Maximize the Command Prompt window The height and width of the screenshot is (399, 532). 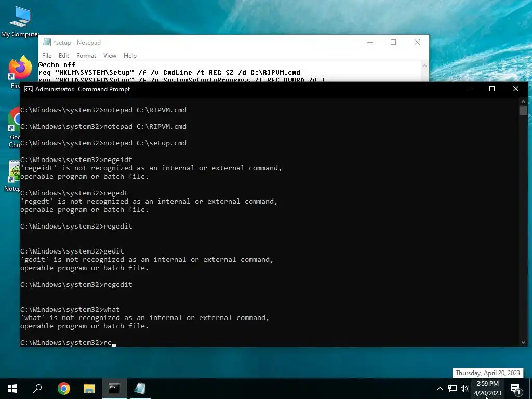(x=492, y=89)
